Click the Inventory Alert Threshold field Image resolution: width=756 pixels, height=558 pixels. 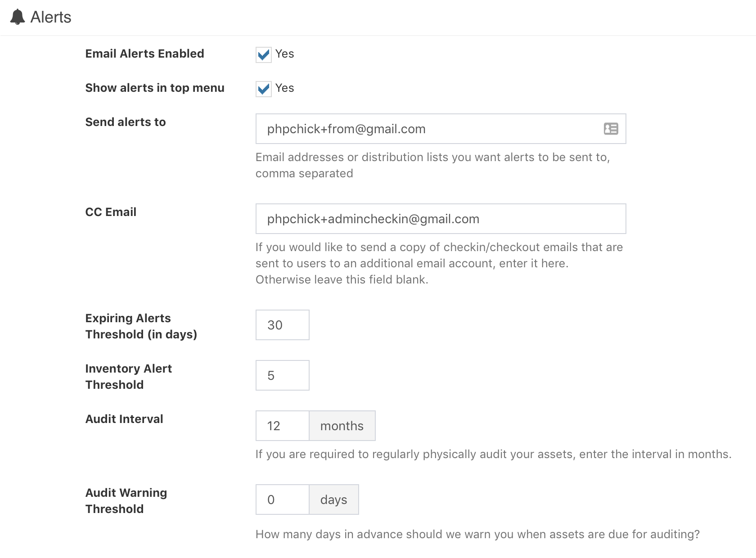[282, 375]
